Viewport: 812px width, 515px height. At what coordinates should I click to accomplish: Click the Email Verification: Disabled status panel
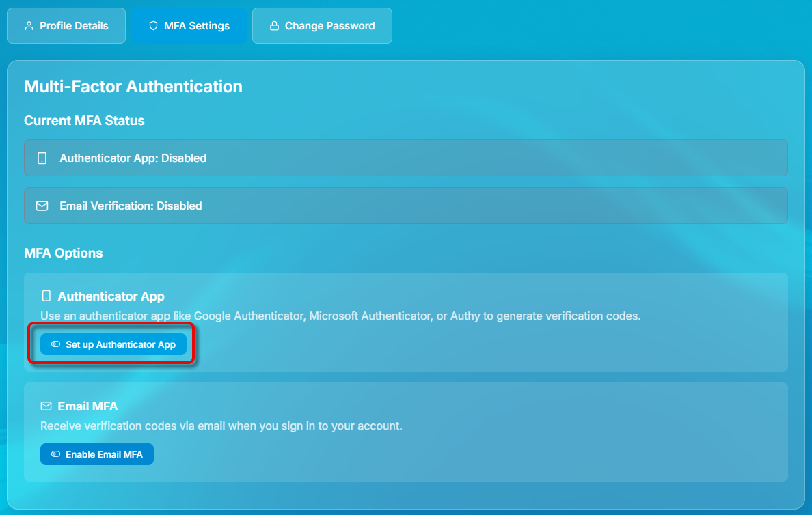(x=406, y=205)
